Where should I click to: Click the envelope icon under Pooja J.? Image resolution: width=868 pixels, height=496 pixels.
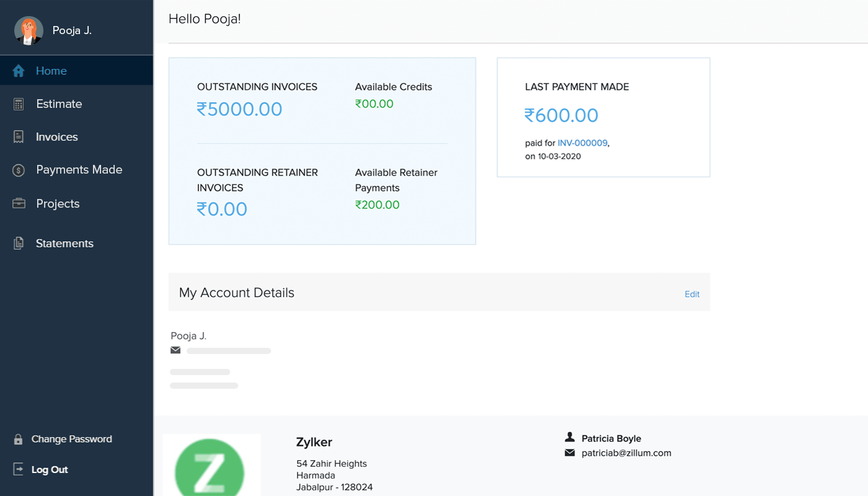point(175,350)
